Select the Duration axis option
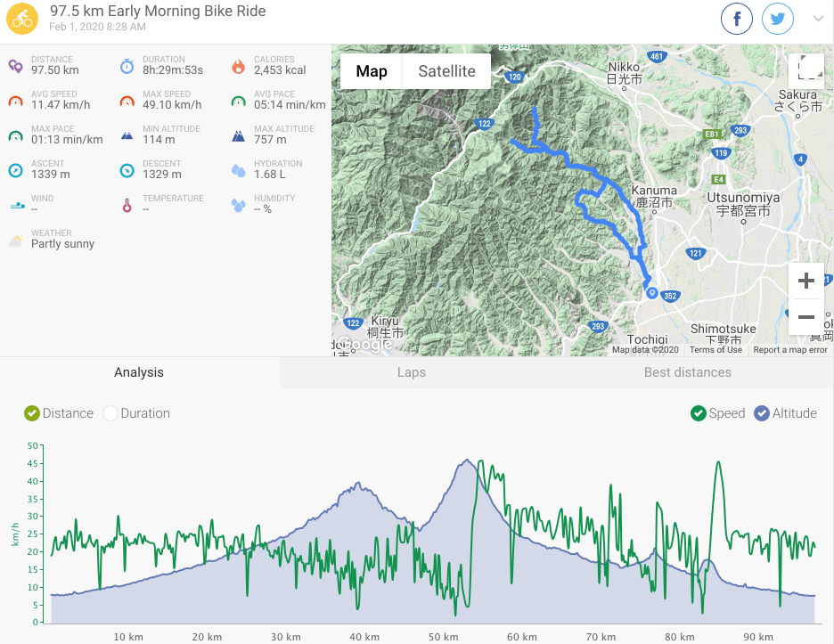 pos(136,413)
